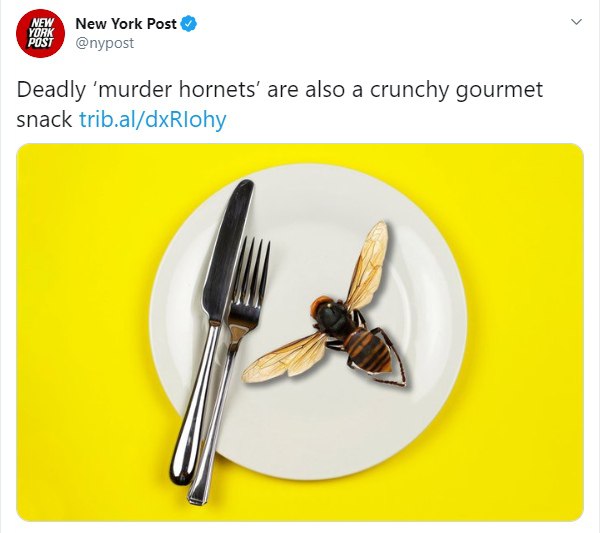603x533 pixels.
Task: Click the blue verified checkmark badge
Action: tap(188, 24)
